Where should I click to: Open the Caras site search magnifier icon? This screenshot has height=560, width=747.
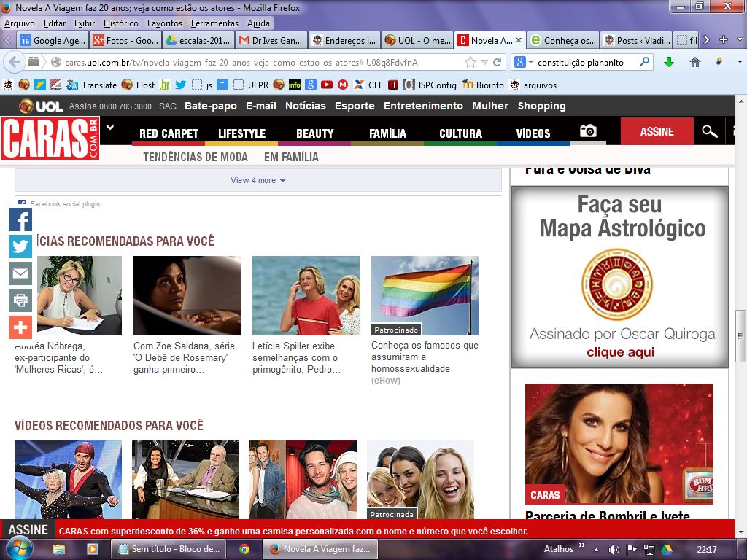pos(709,131)
